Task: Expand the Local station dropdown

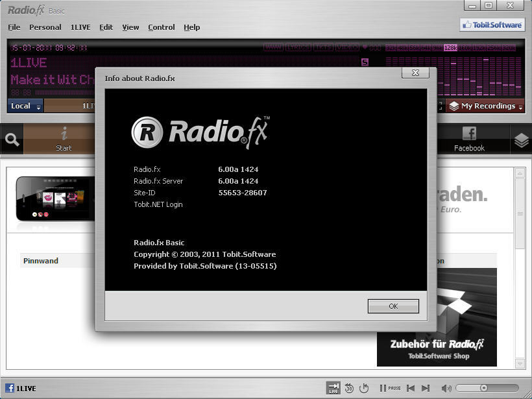Action: (25, 106)
